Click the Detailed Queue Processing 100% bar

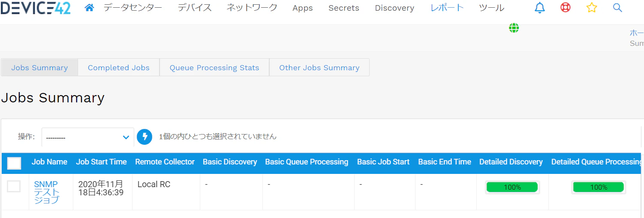pos(599,187)
